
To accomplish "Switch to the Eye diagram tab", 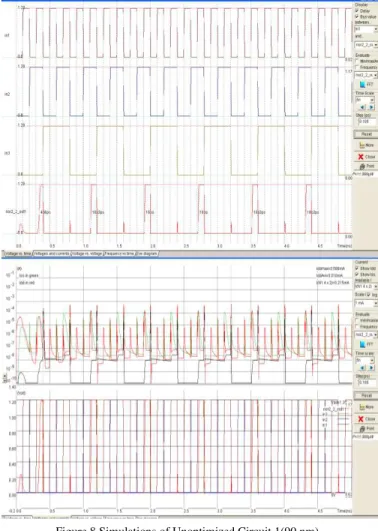I will coord(147,253).
